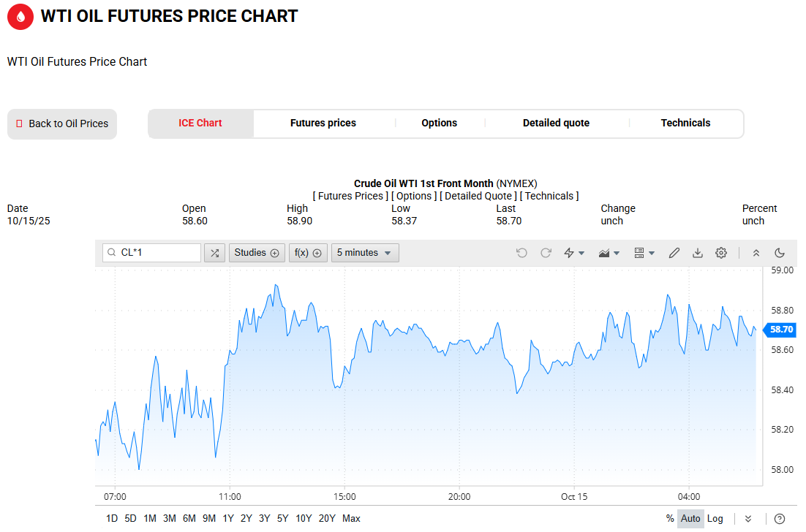Open chart settings gear
Viewport: 806px width, 532px height.
(x=721, y=253)
